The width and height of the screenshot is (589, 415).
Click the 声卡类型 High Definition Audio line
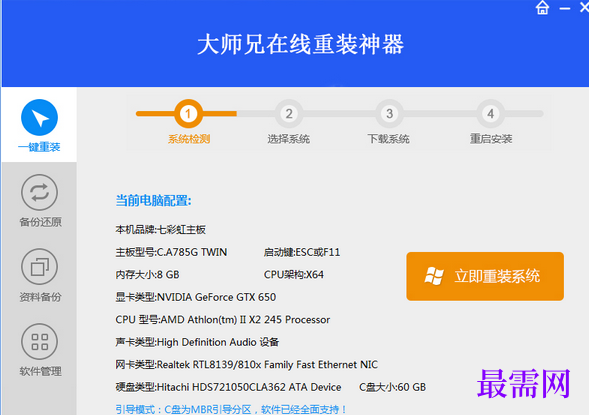197,342
